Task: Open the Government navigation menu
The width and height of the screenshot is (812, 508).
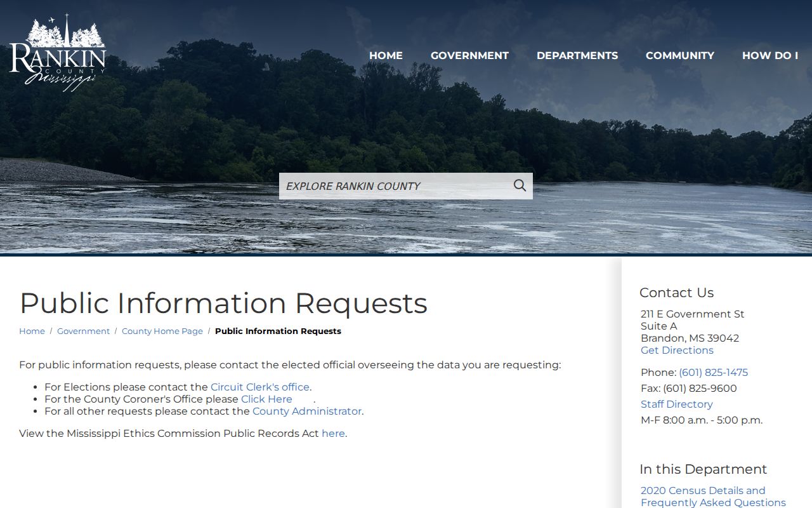Action: (x=469, y=55)
